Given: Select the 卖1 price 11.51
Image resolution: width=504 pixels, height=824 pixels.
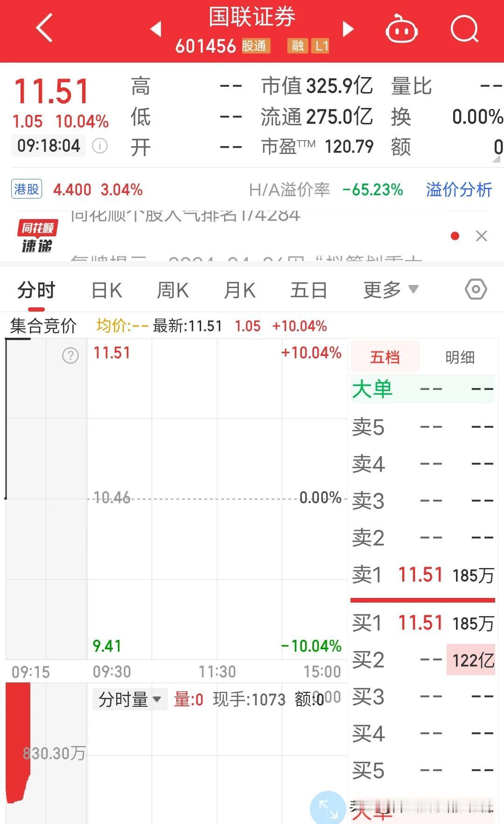Looking at the screenshot, I should pos(420,575).
